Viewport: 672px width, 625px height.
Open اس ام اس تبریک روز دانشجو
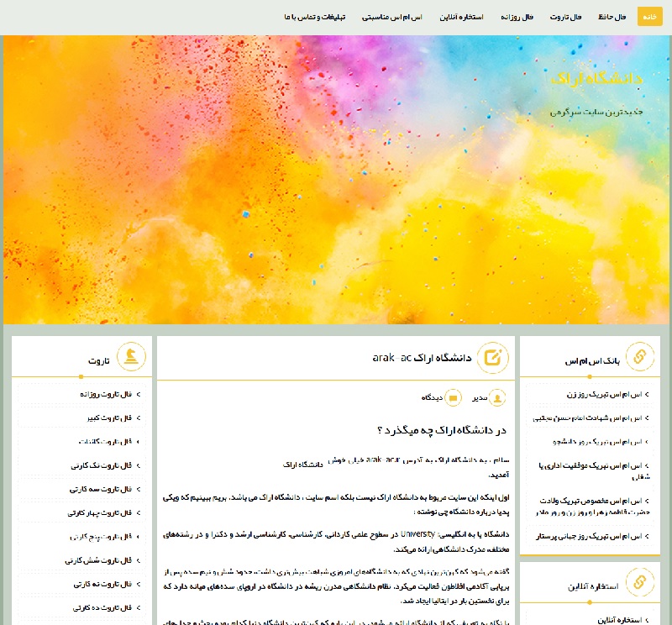(597, 442)
